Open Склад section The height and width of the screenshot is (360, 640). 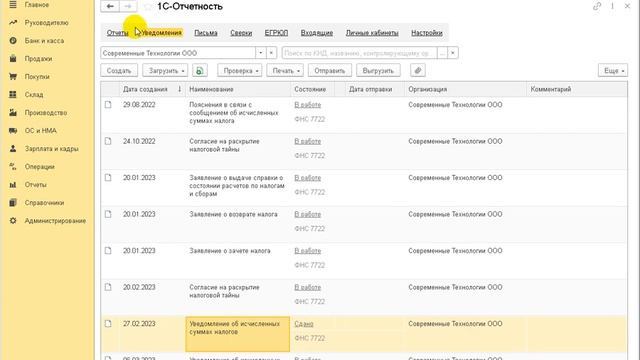point(33,95)
